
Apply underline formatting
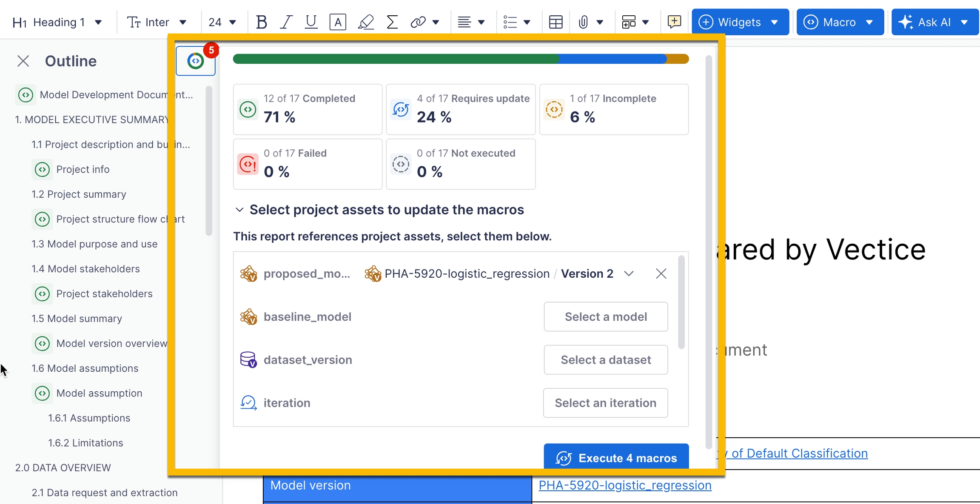tap(311, 22)
